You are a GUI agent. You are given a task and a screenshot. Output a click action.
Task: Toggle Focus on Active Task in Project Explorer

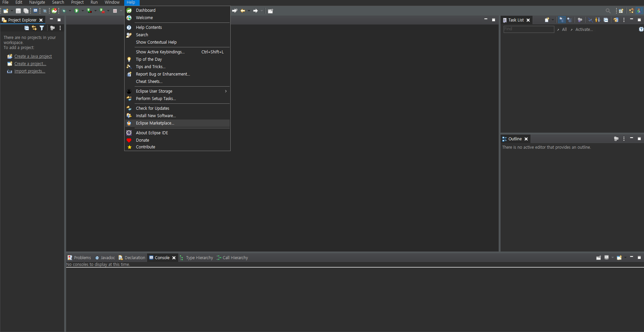pos(52,28)
